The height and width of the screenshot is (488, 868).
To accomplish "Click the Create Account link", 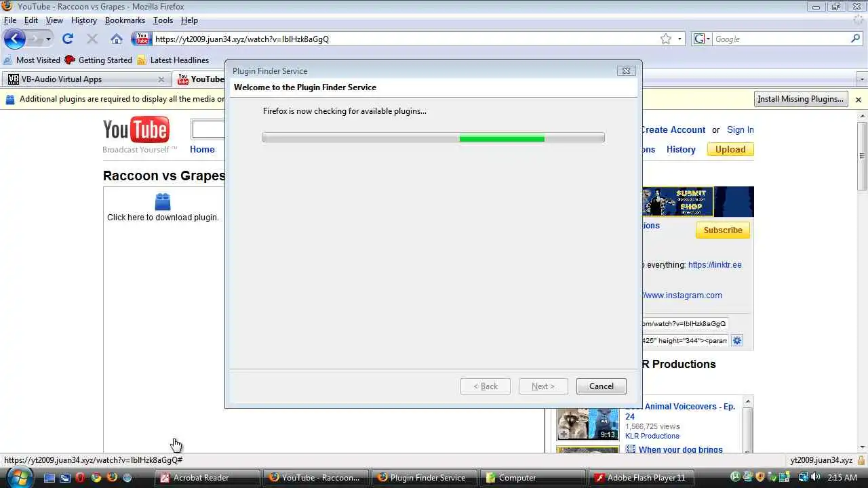I will pos(672,130).
